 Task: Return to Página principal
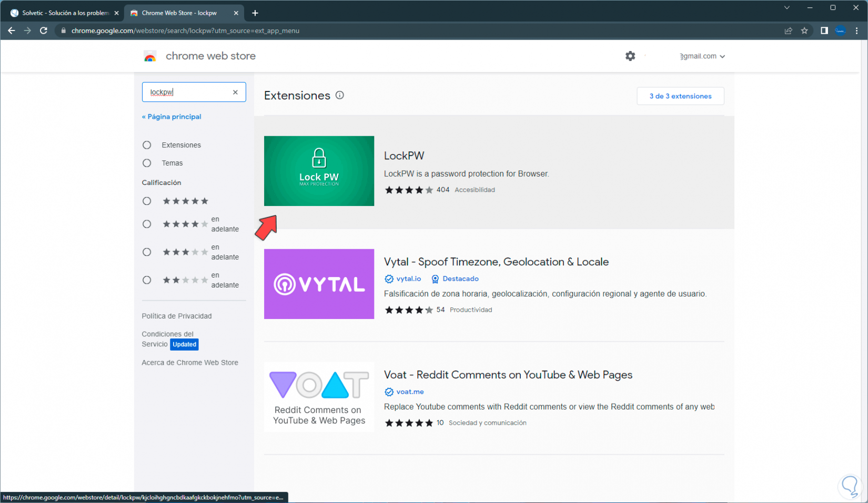[x=171, y=117]
